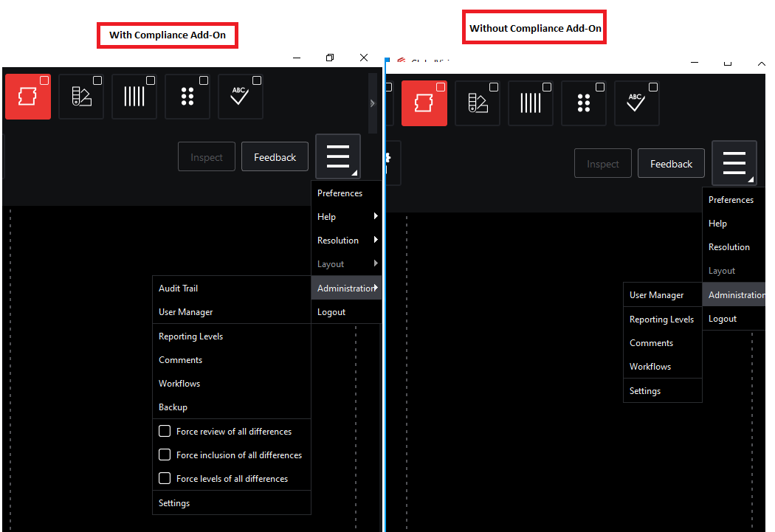Open Settings below the Force levels checkbox

click(x=174, y=503)
